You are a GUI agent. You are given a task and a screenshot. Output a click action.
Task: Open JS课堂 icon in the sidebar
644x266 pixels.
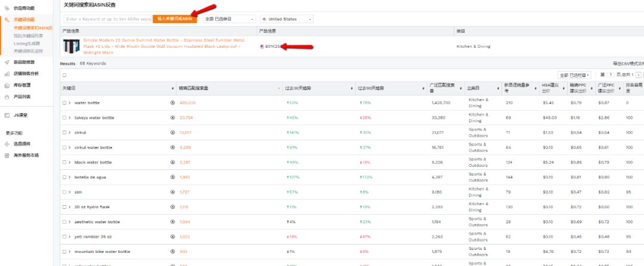click(7, 114)
